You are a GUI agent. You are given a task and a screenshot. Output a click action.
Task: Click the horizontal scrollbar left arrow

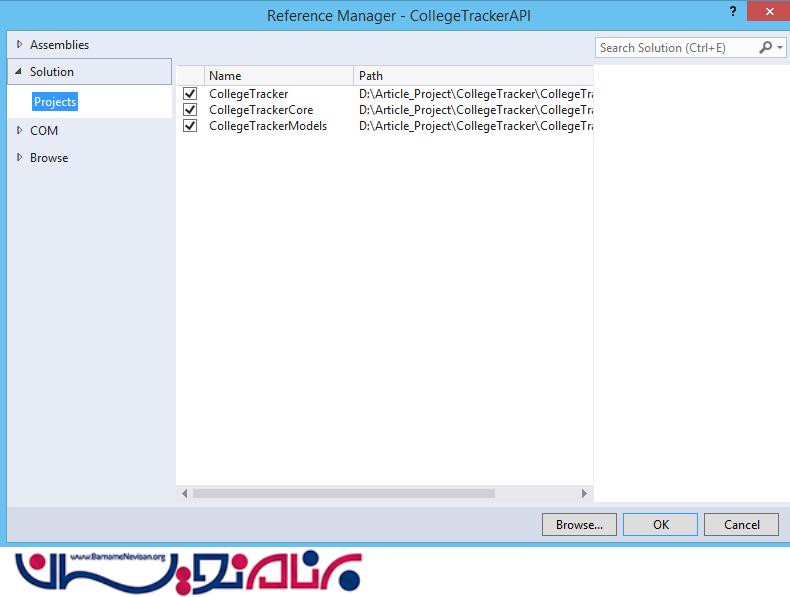coord(184,493)
